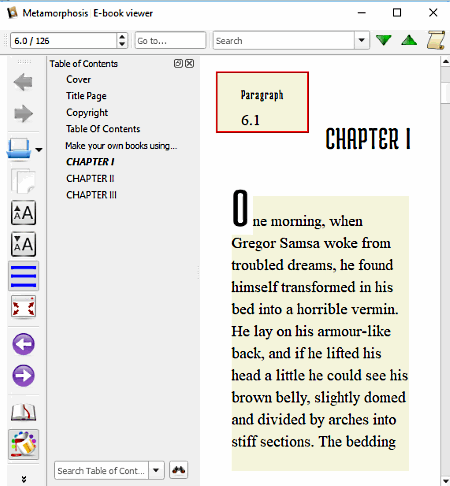Open the Search history dropdown arrow

point(362,40)
